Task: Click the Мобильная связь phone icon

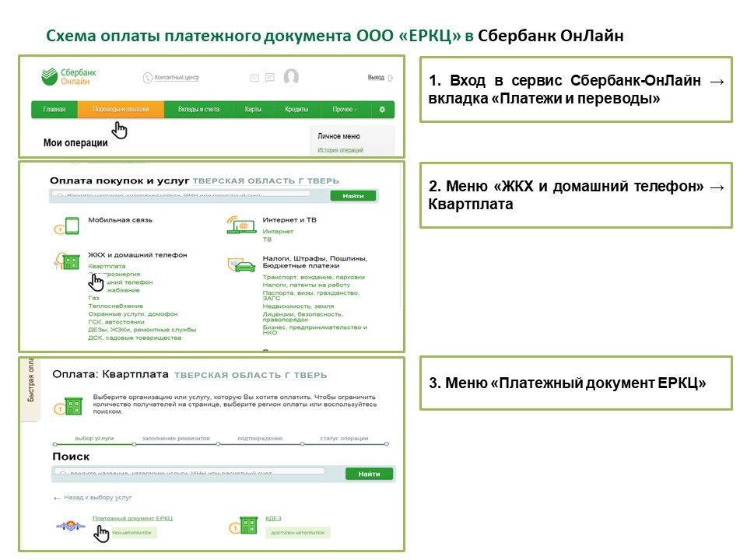Action: [x=67, y=226]
